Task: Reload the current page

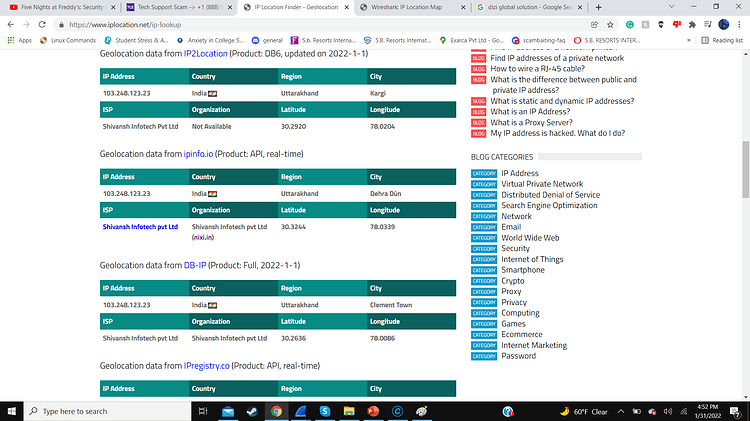Action: [42, 24]
